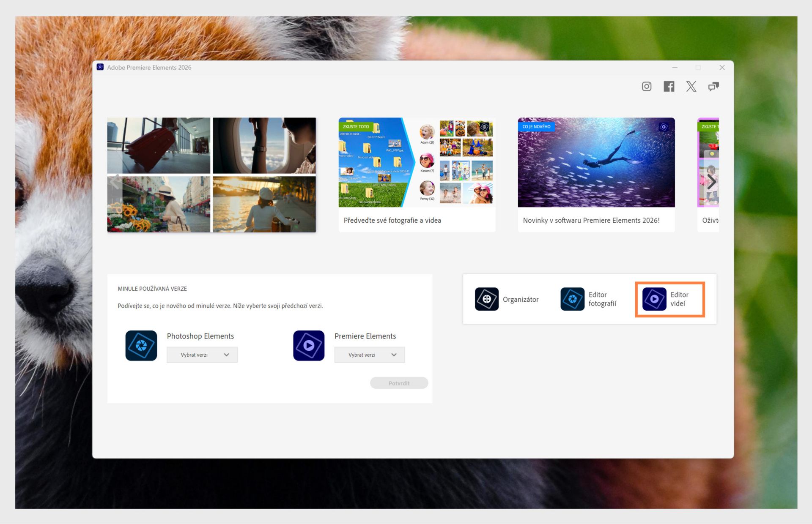
Task: Open the community forum chat icon
Action: coord(714,87)
